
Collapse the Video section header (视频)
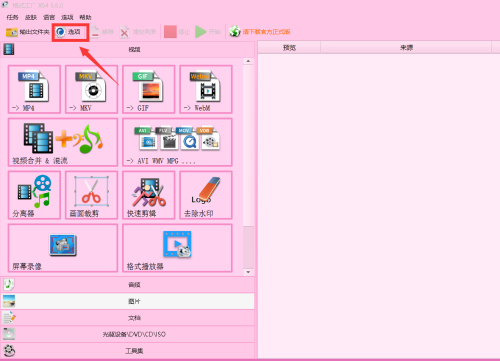pos(128,49)
